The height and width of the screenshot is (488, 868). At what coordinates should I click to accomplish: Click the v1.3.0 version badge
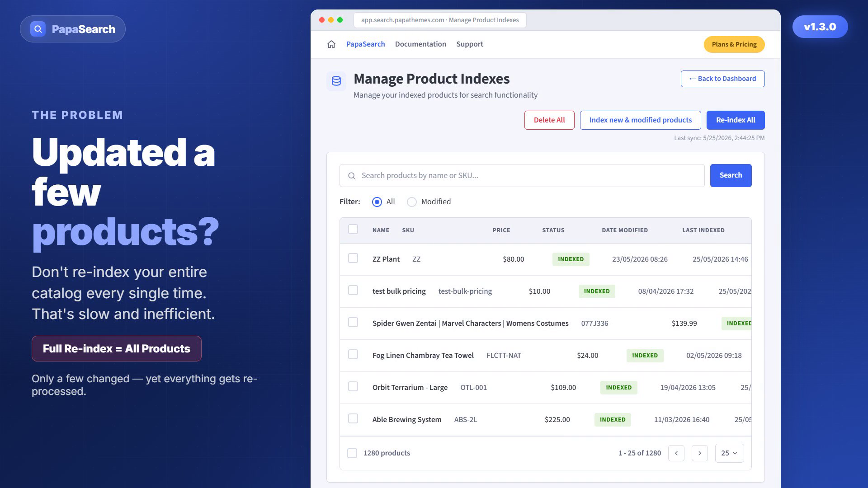coord(820,27)
